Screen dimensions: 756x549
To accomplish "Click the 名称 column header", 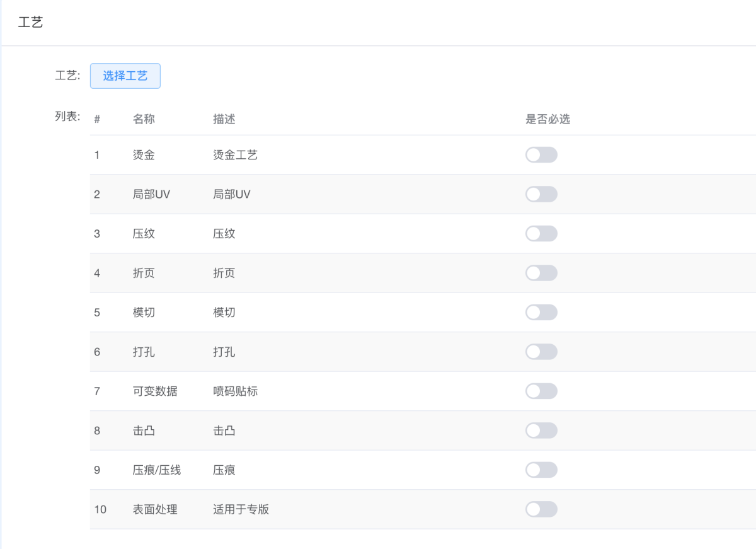I will coord(144,119).
